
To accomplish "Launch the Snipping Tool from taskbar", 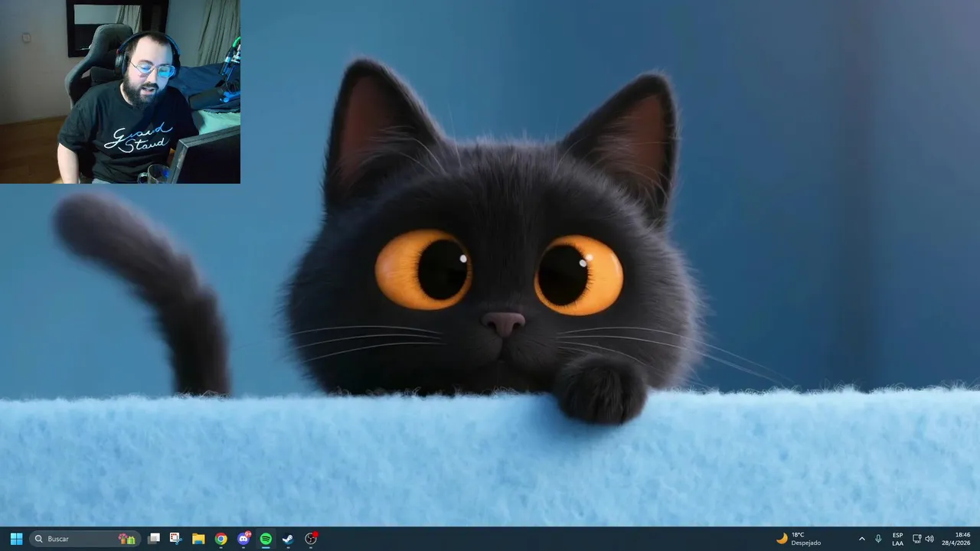I will pyautogui.click(x=175, y=539).
